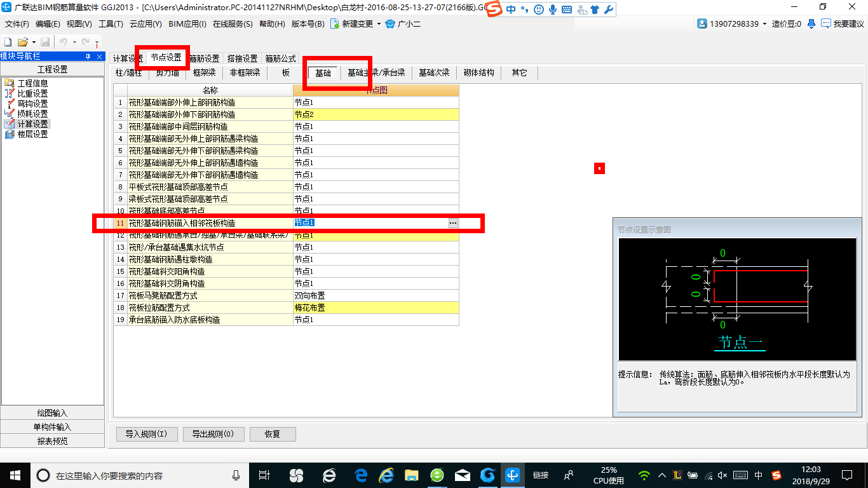Click the Sogou microphone voice input icon
The height and width of the screenshot is (488, 868).
[553, 10]
